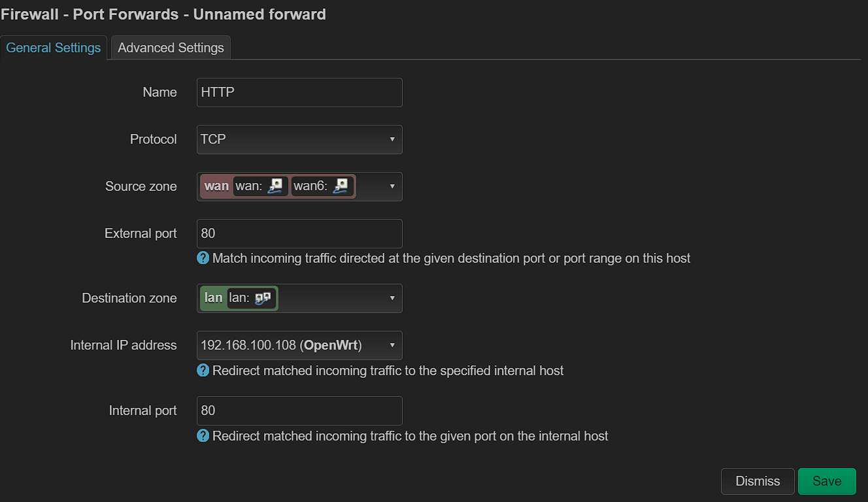Select the General Settings tab
The width and height of the screenshot is (868, 502).
point(54,47)
